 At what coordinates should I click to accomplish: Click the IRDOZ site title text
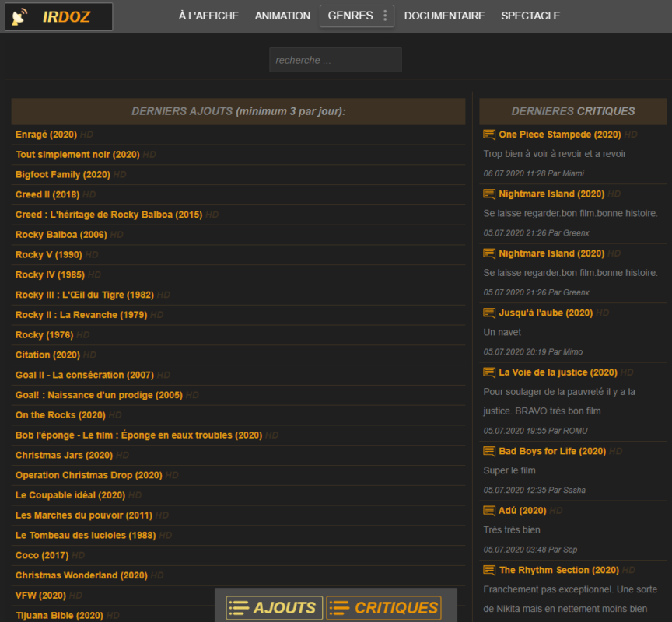pyautogui.click(x=66, y=16)
